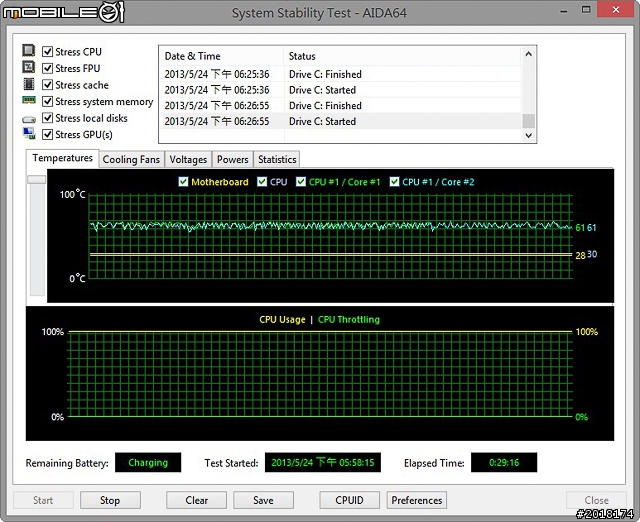Click the CPU Usage legend label

(x=282, y=320)
